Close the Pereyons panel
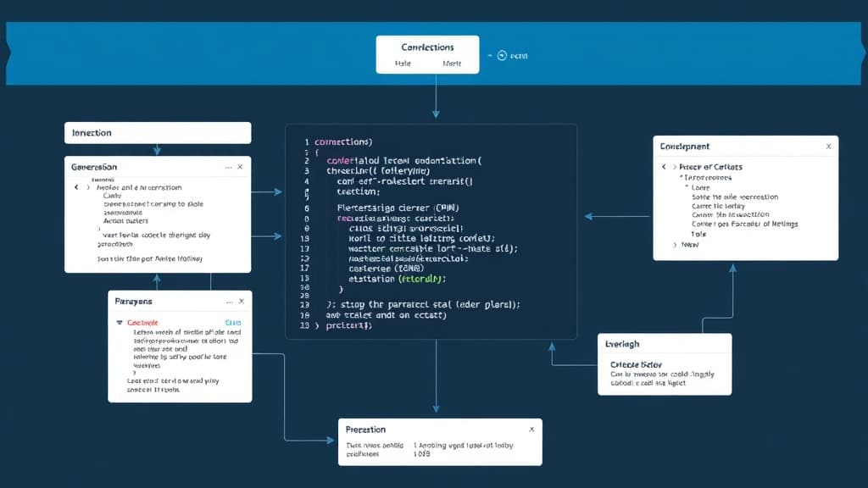This screenshot has width=868, height=488. [242, 302]
